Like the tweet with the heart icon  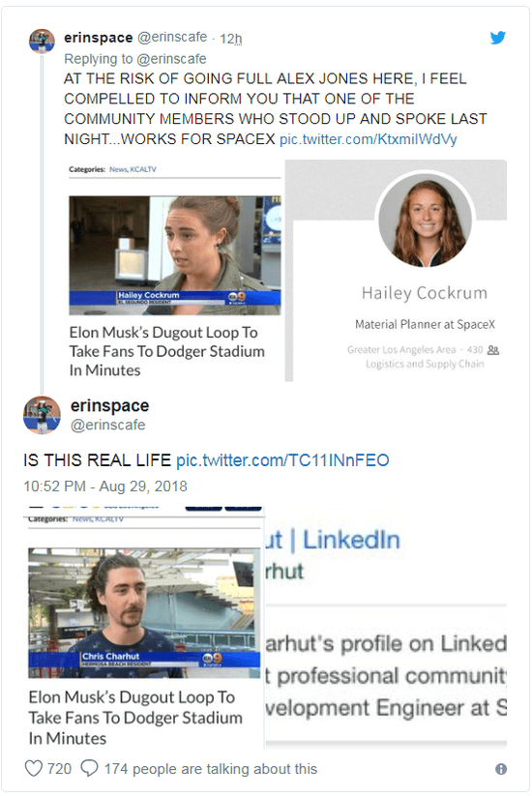pos(34,768)
